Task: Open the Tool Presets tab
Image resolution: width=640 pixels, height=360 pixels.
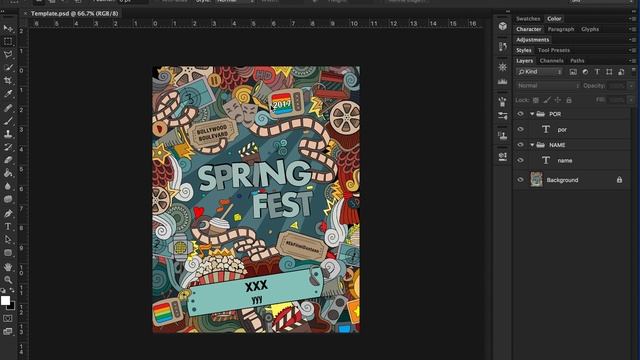Action: pos(554,50)
